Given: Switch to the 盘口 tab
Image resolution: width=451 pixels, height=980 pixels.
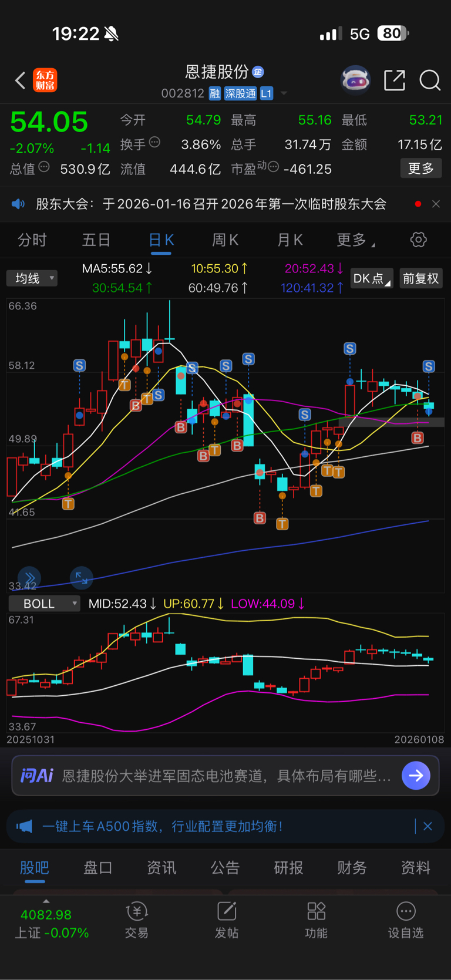Looking at the screenshot, I should coord(98,867).
